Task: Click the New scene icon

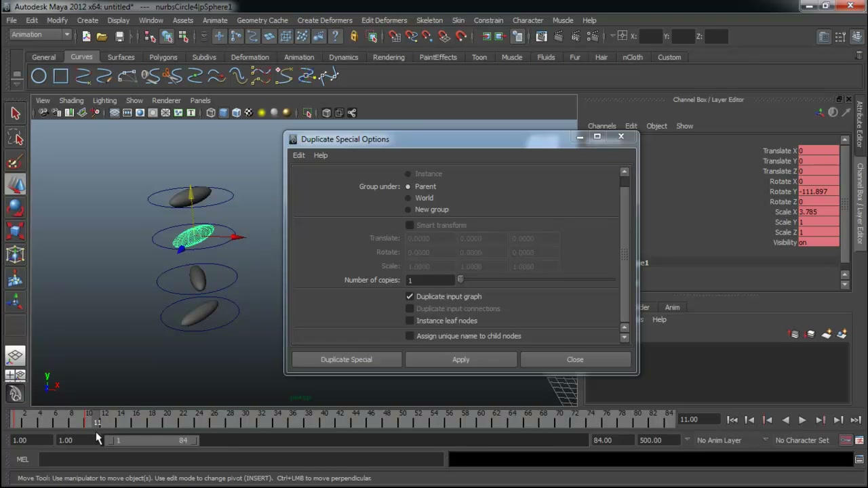Action: click(x=86, y=37)
